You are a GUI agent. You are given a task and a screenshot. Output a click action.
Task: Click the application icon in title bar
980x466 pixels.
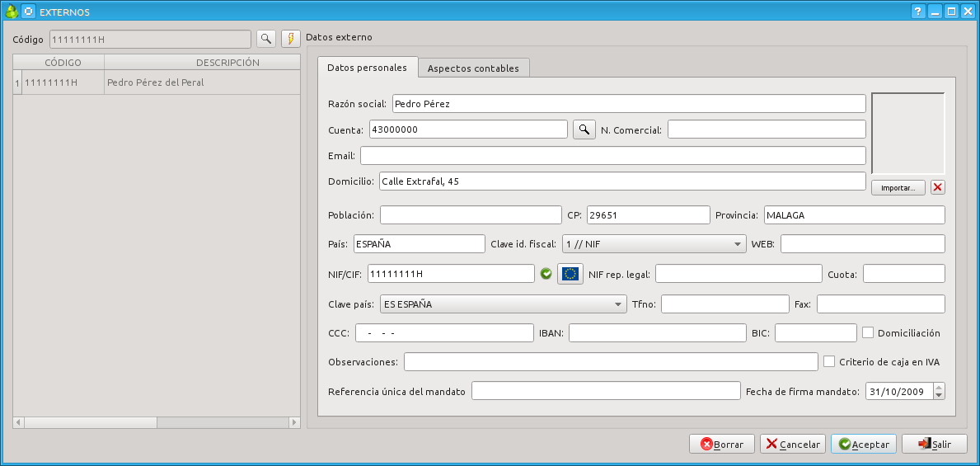11,12
